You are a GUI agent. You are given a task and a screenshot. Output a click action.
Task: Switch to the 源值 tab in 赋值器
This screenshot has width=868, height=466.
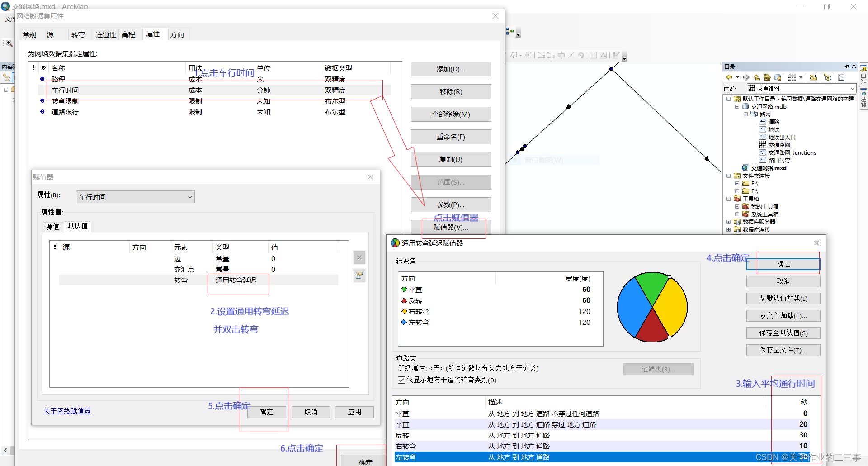tap(52, 226)
